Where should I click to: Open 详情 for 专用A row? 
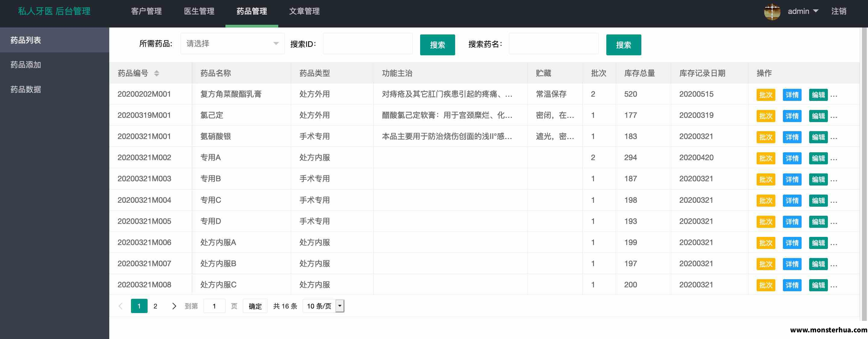point(792,158)
